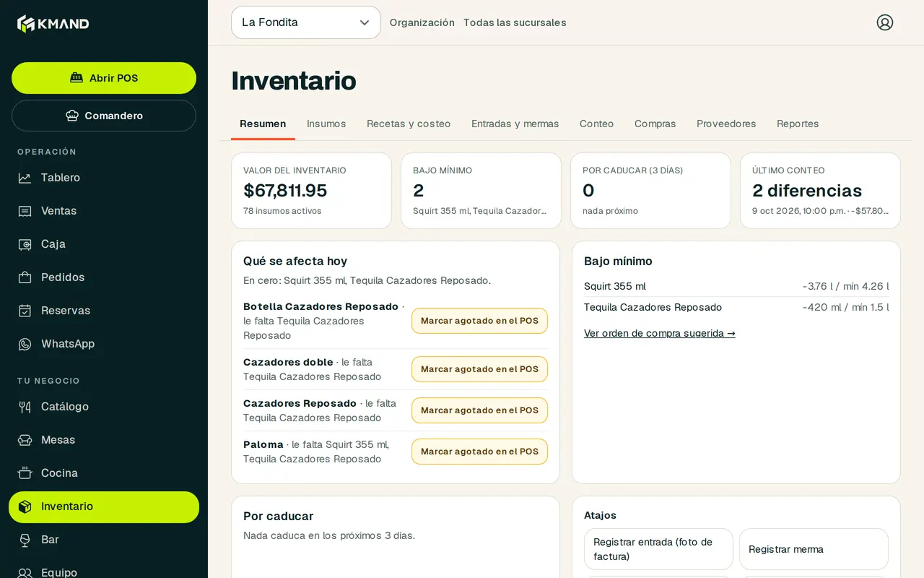Open the Valor del inventario card
Image resolution: width=924 pixels, height=578 pixels.
coord(311,191)
